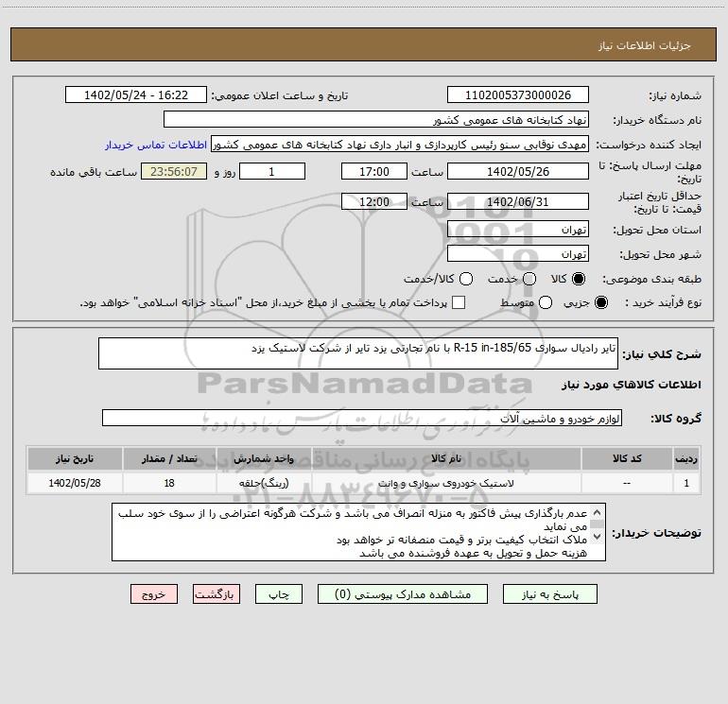Click the 'تاریخ نیاز' column header
The height and width of the screenshot is (704, 728).
(x=75, y=458)
